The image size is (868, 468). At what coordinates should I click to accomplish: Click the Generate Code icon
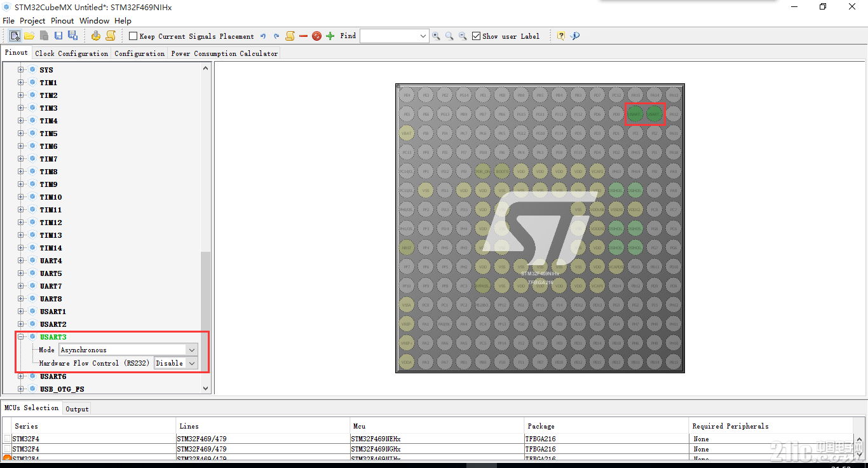pos(95,36)
